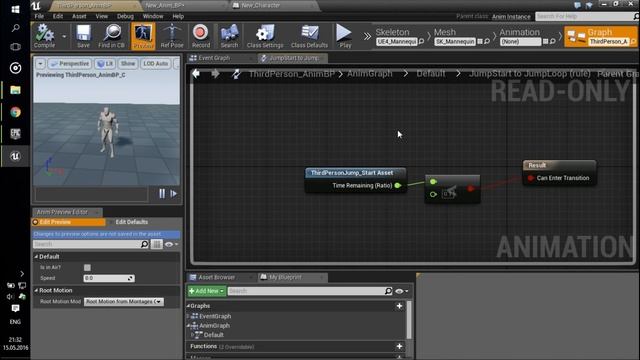Open Root Motion Mode dropdown
Viewport: 640px width, 360px height.
coord(124,302)
